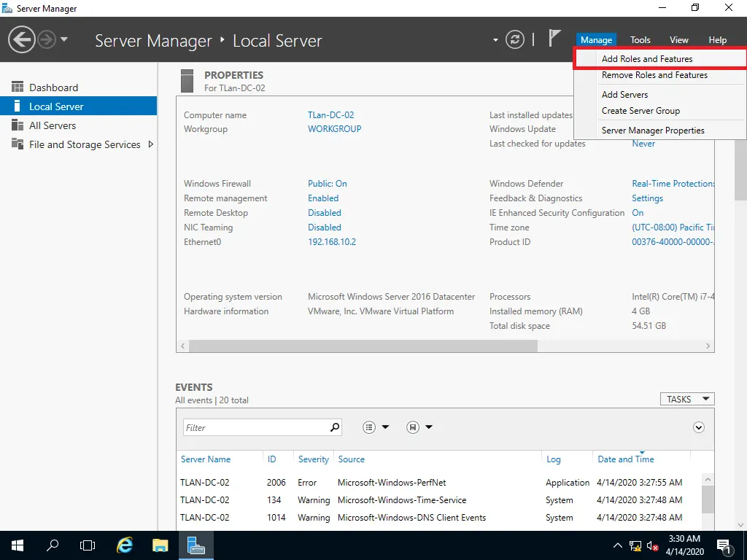
Task: Open the Windows Start menu
Action: pos(18,545)
